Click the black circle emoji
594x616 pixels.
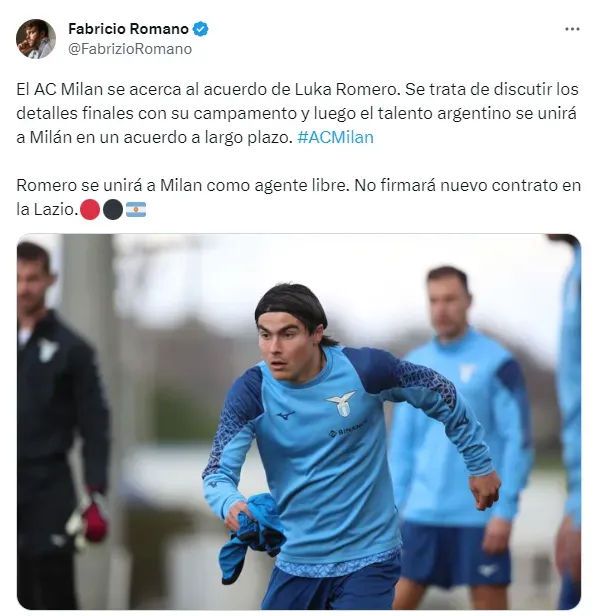[x=113, y=209]
